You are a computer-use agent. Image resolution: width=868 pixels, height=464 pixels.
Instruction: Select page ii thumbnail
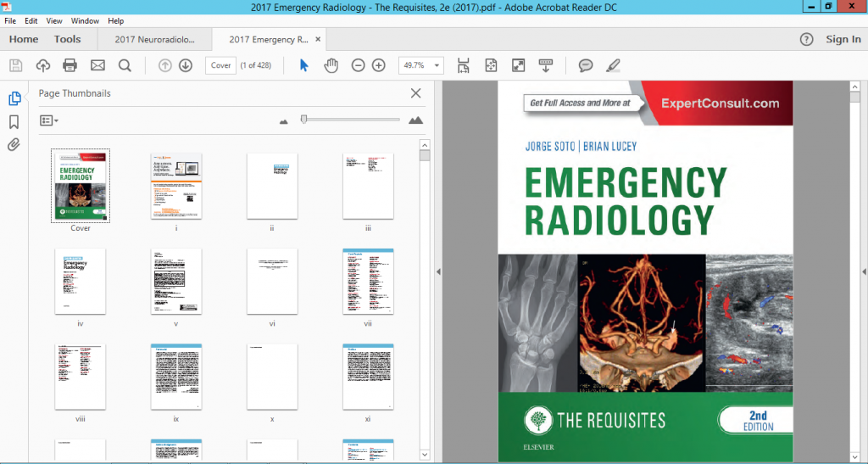(272, 186)
